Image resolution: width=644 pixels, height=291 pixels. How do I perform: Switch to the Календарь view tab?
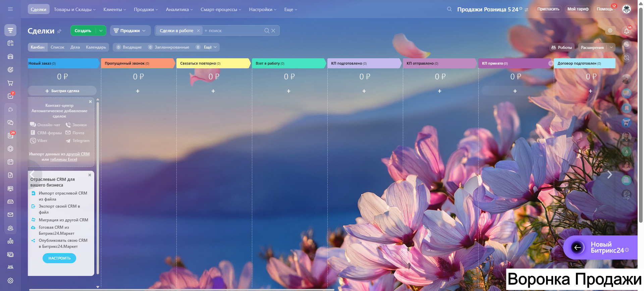(x=96, y=47)
